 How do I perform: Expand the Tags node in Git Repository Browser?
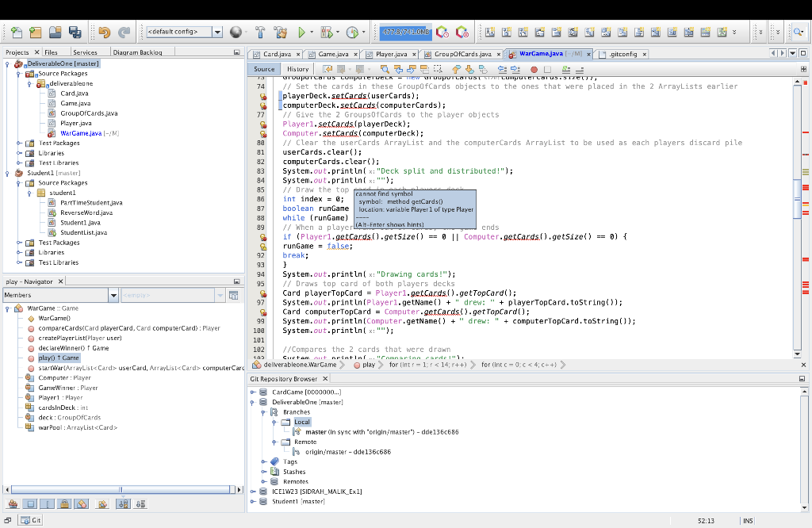tap(262, 461)
